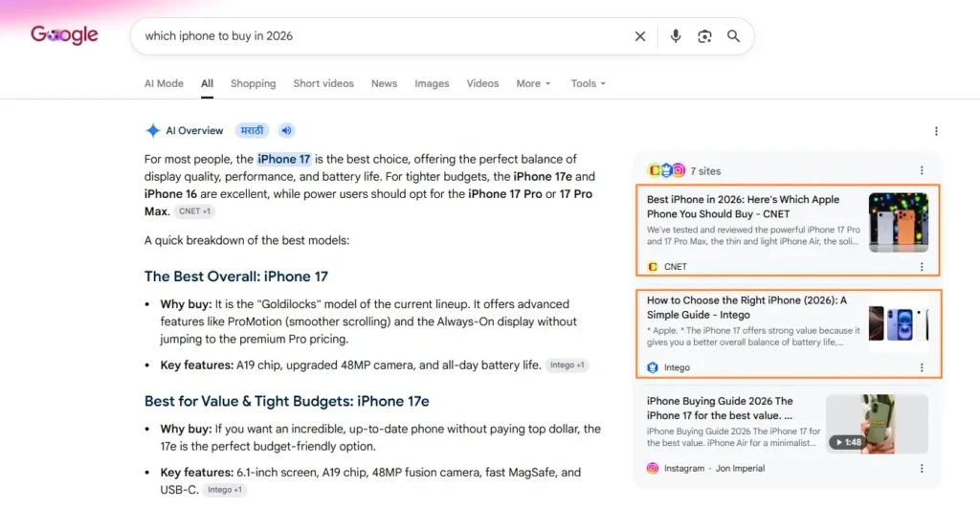Click the AI Overview sparkle icon
This screenshot has width=980, height=509.
152,130
